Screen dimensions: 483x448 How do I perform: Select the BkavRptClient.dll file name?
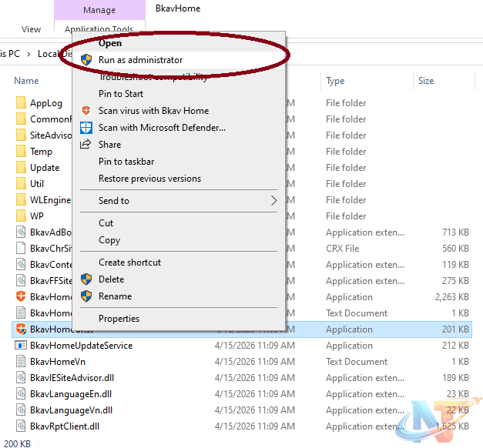(65, 426)
